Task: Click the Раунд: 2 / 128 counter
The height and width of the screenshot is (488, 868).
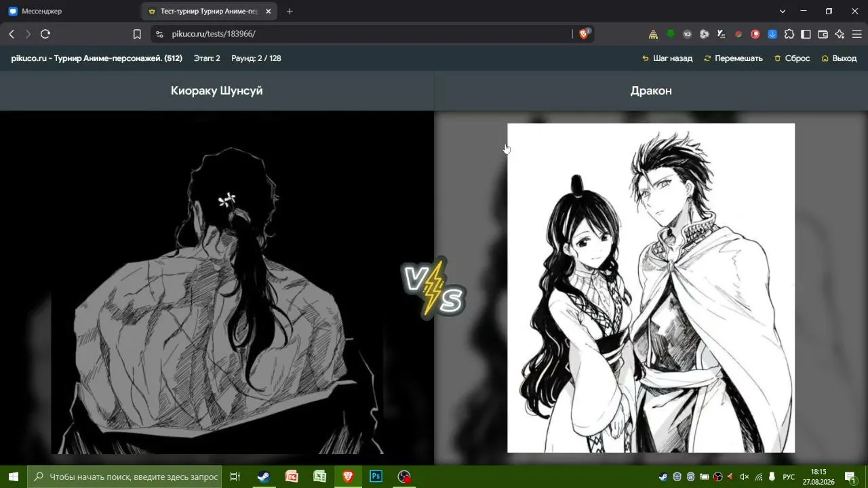Action: [256, 58]
